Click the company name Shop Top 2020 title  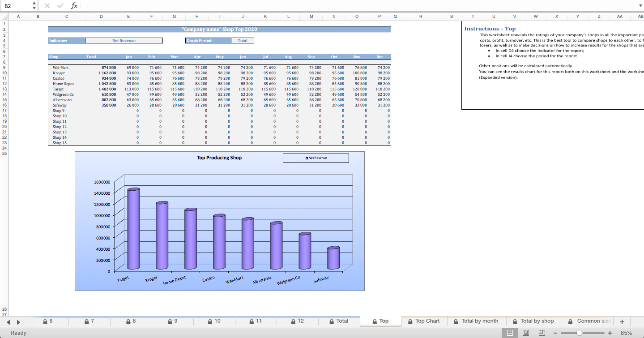click(x=219, y=29)
